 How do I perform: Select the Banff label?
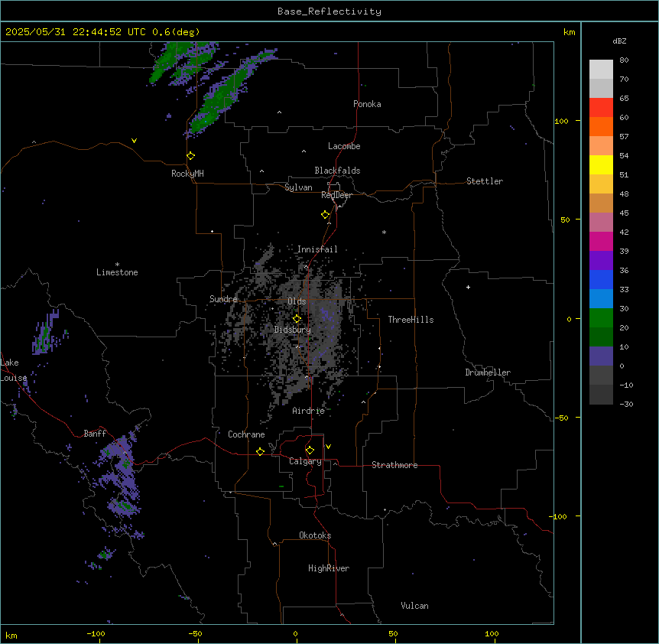(95, 434)
